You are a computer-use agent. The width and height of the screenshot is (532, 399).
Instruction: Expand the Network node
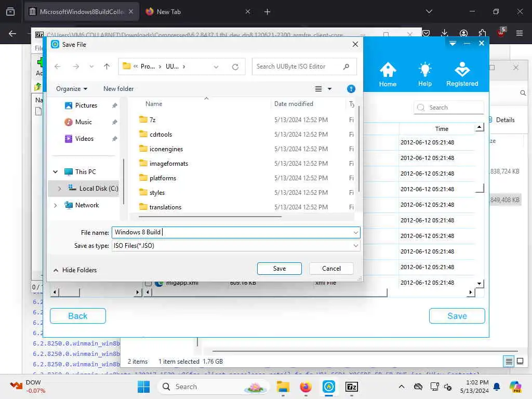[55, 205]
